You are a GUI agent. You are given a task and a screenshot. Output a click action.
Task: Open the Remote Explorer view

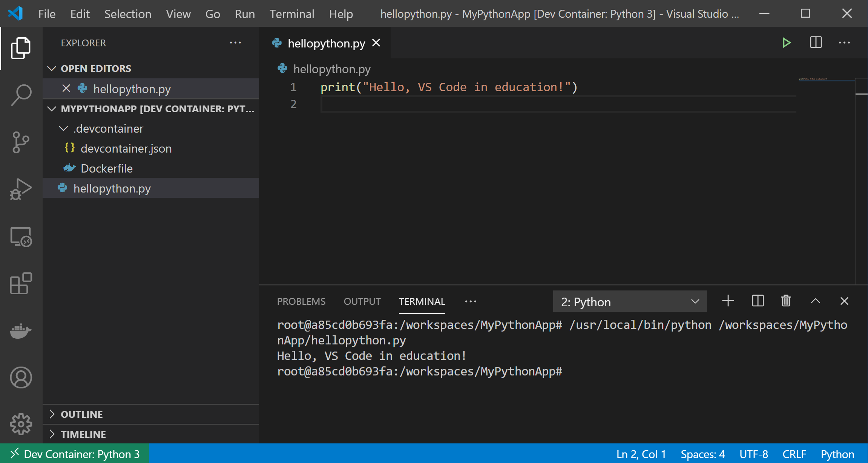21,237
